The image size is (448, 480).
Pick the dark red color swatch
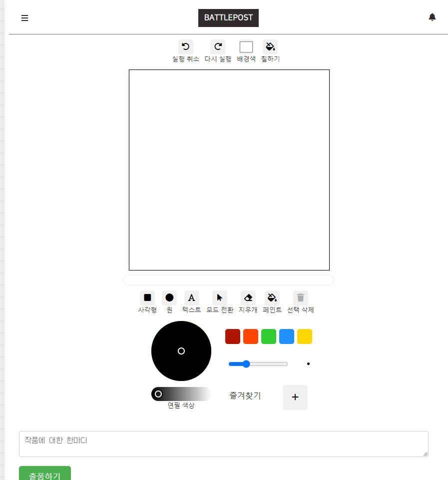coord(233,336)
